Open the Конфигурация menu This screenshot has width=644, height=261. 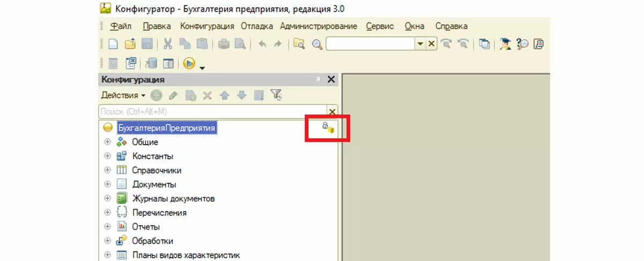tap(207, 26)
